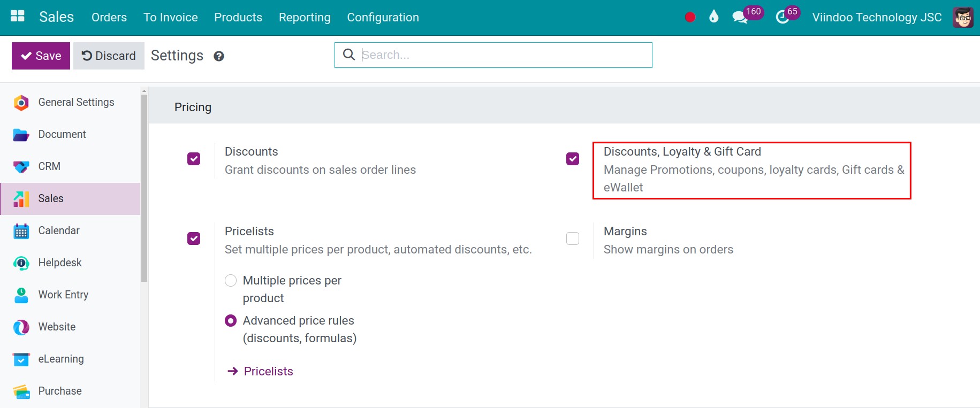Open the Reporting menu
The width and height of the screenshot is (980, 408).
[x=305, y=17]
